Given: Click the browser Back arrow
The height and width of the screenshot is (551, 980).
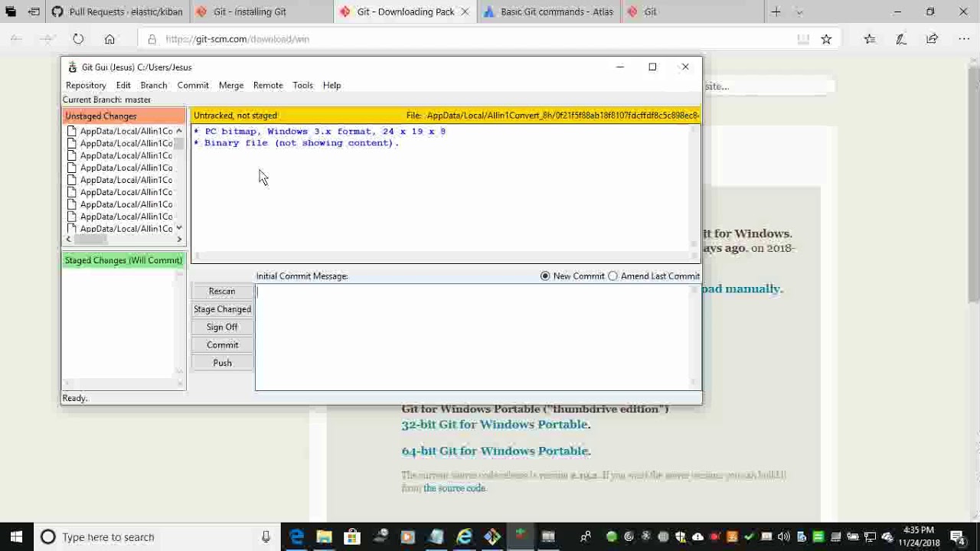Looking at the screenshot, I should point(16,39).
